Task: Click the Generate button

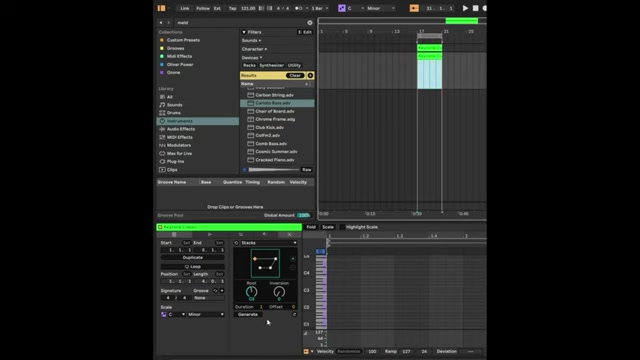Action: (x=247, y=315)
